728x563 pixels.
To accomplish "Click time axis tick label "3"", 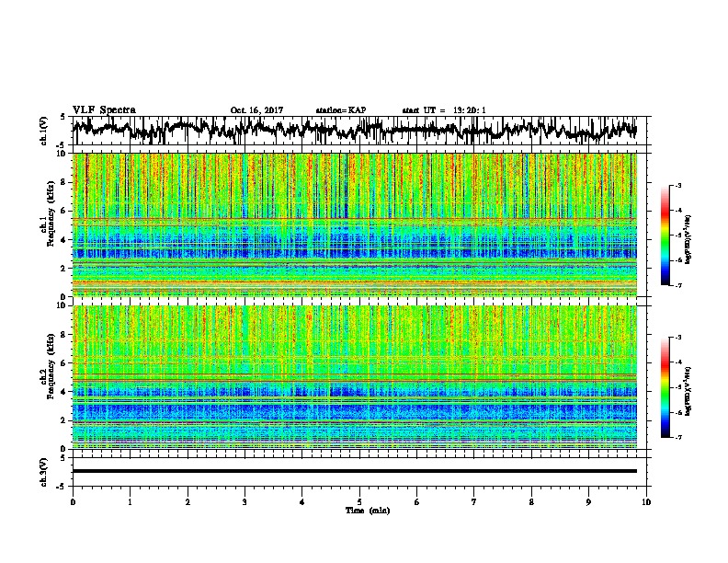I will (x=245, y=502).
